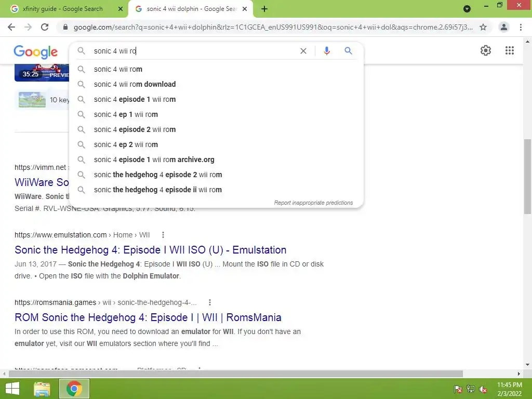Go to Google home via the logo
The image size is (532, 399).
point(36,52)
